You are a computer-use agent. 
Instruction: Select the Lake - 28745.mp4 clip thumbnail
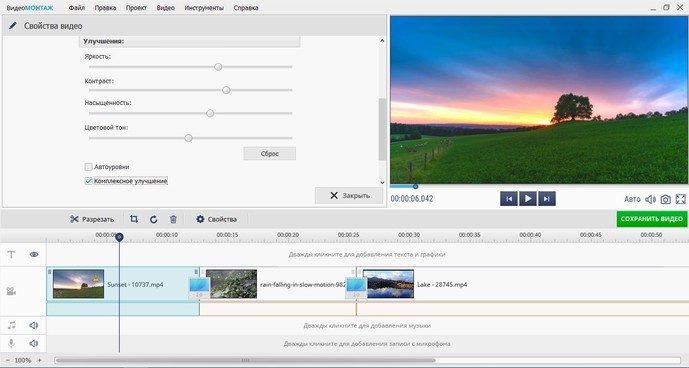pos(388,284)
